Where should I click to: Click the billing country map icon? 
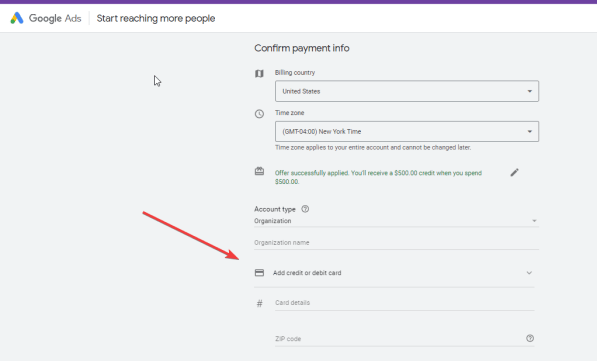tap(259, 73)
